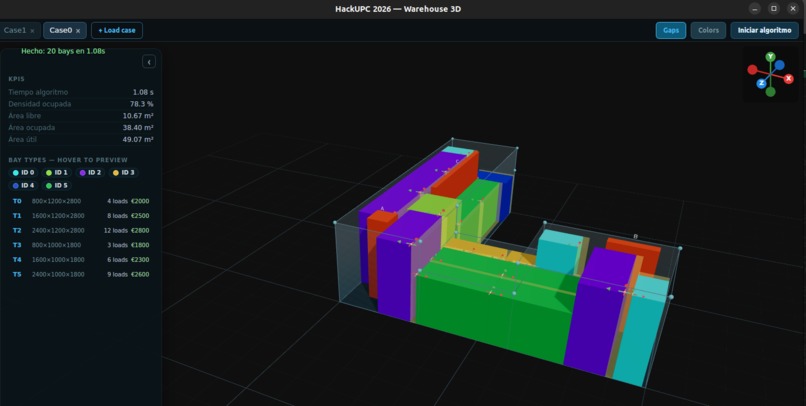Toggle the Gaps display button
Screen dimensions: 806x406
coord(671,30)
